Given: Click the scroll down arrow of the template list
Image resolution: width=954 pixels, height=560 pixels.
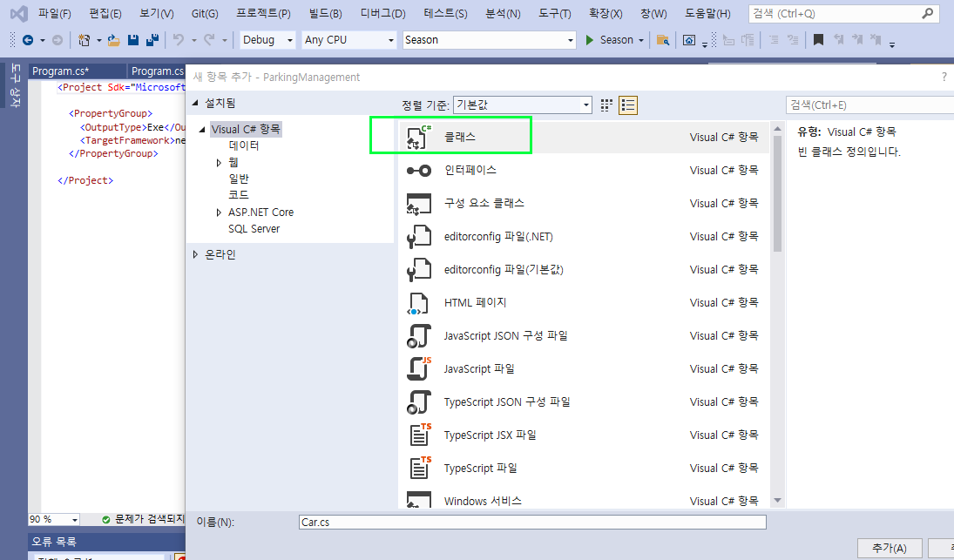Looking at the screenshot, I should coord(777,501).
